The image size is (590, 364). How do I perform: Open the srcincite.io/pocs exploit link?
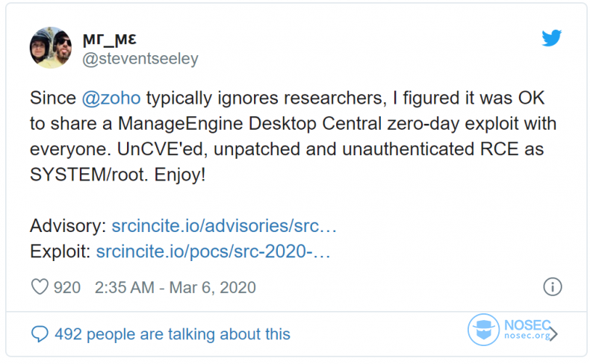coord(213,251)
